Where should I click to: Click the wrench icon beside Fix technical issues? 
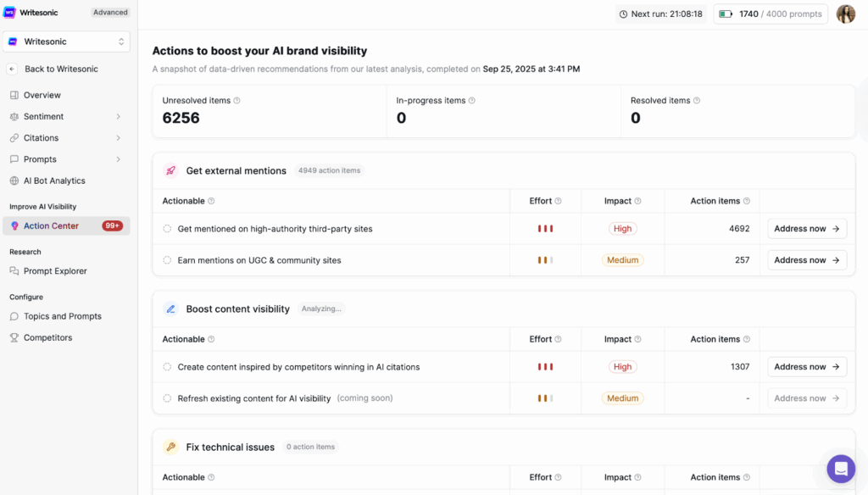(170, 447)
